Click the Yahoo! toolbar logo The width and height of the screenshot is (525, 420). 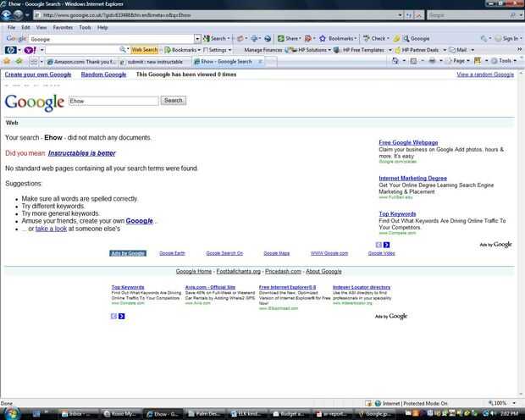tap(30, 50)
